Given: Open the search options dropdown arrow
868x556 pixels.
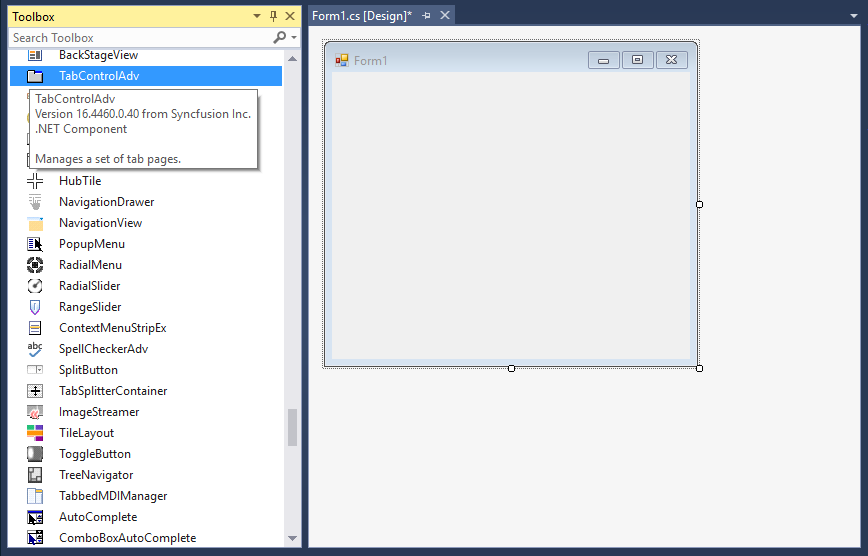Looking at the screenshot, I should click(x=294, y=38).
